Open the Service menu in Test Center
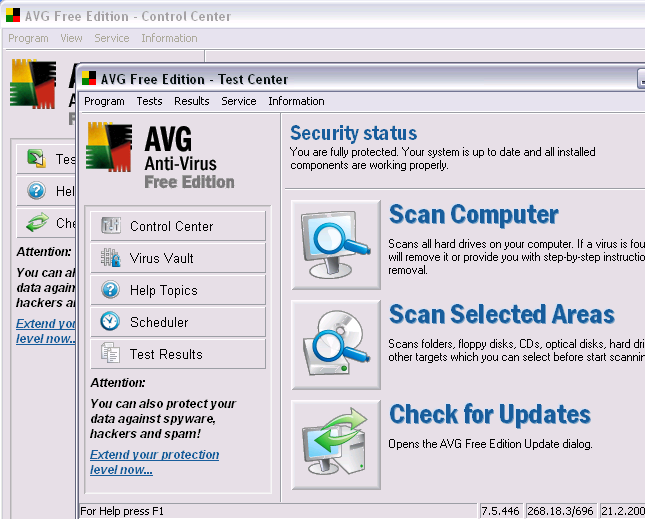The height and width of the screenshot is (519, 645). (239, 101)
